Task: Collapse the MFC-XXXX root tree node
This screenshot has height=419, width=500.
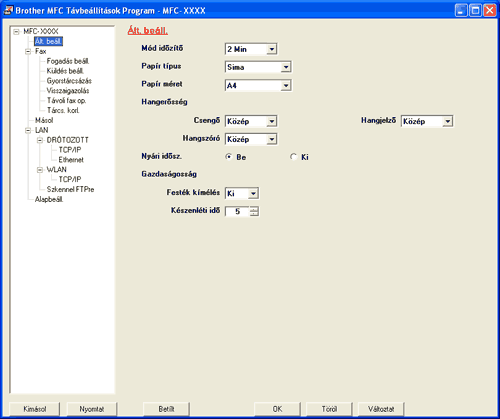Action: pos(16,32)
